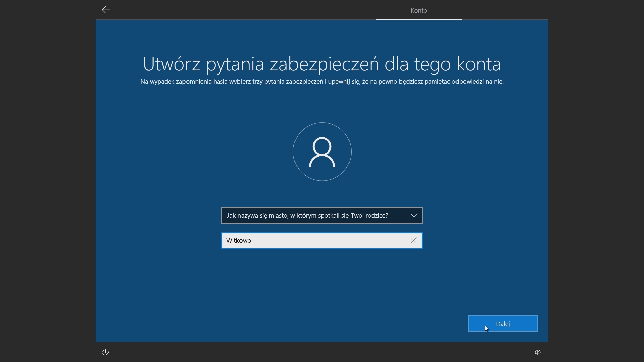Click the heading "Utwórz pytania zabezpieczeń dla tego konta"
The image size is (644, 362).
[322, 64]
